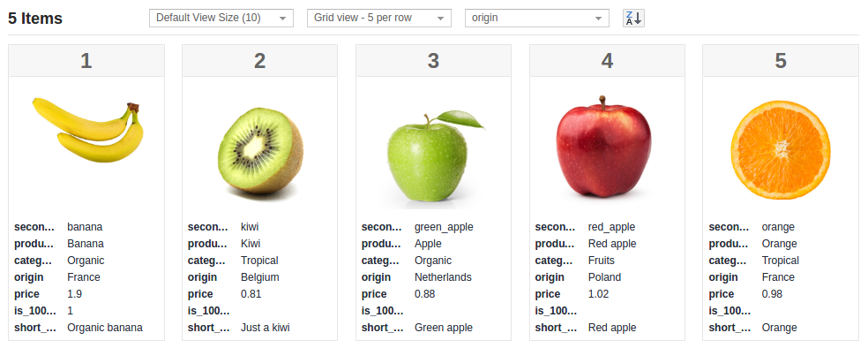The height and width of the screenshot is (348, 868).
Task: Click the red apple image thumbnail
Action: [x=603, y=147]
